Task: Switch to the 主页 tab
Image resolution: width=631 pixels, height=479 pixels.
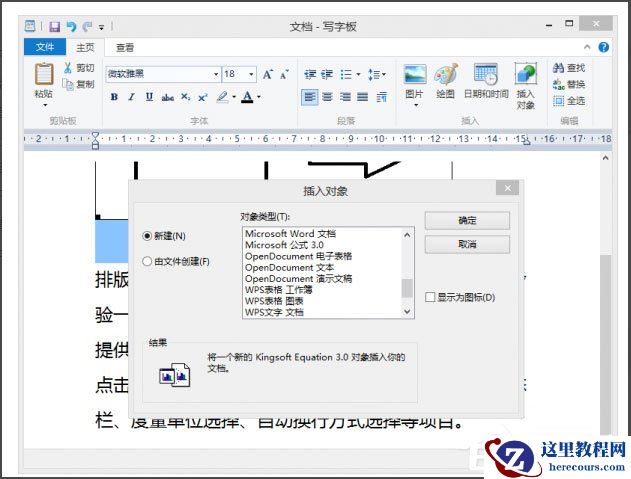Action: coord(85,47)
